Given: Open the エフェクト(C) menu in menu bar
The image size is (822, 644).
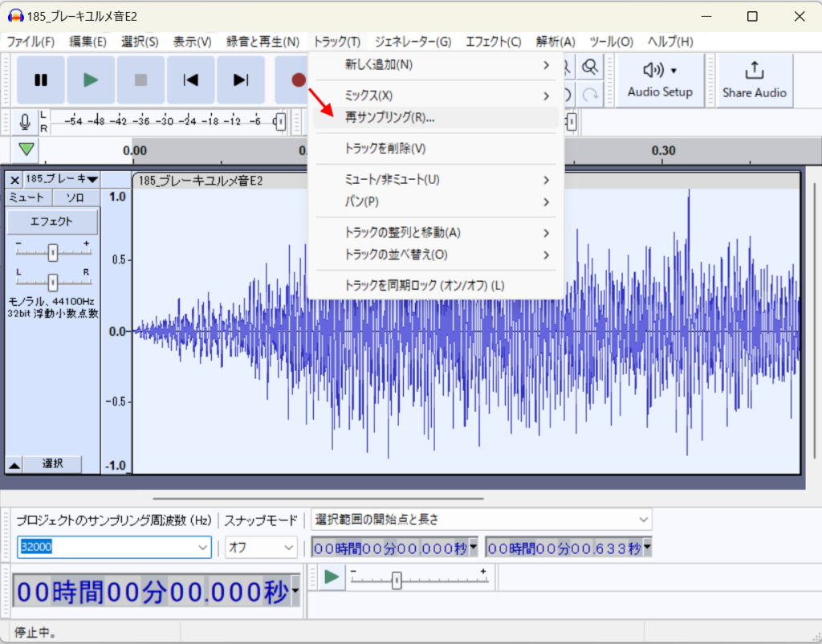Looking at the screenshot, I should pos(493,41).
